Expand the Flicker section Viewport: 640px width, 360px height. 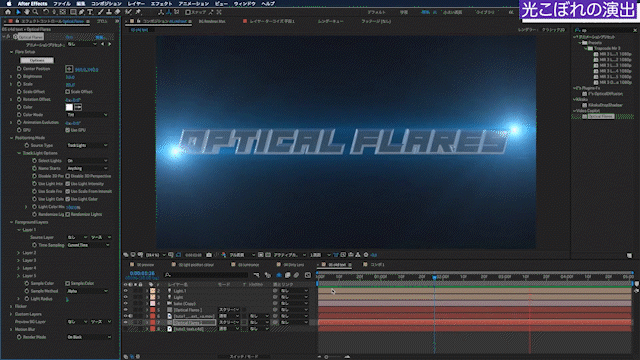point(11,306)
